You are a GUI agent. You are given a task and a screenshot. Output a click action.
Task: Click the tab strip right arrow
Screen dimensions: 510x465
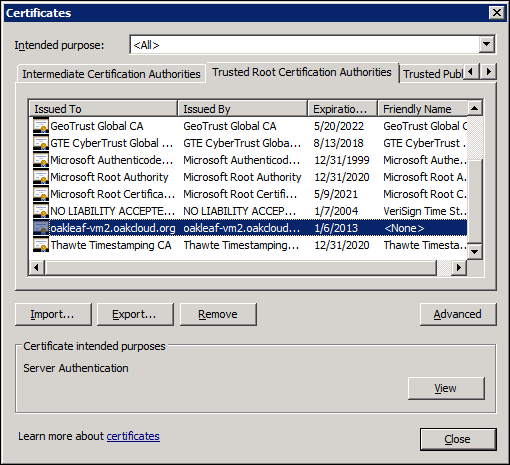point(489,71)
